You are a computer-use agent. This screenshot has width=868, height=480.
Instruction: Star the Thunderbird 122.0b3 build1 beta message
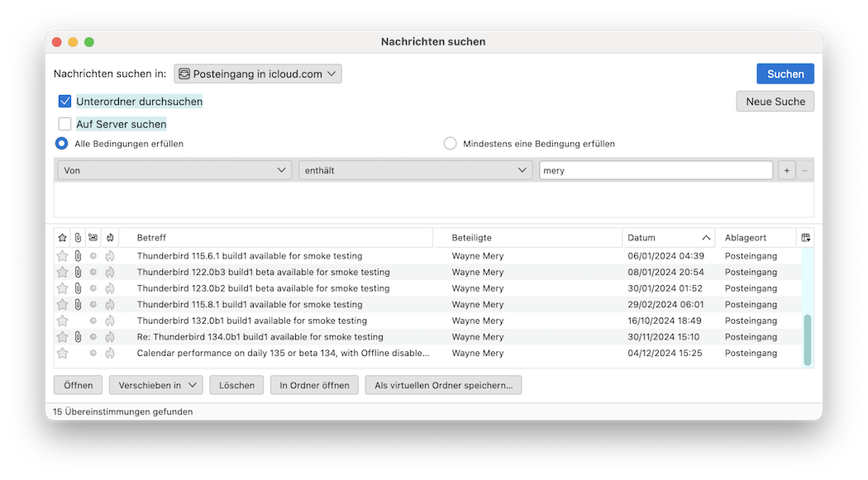coord(63,272)
